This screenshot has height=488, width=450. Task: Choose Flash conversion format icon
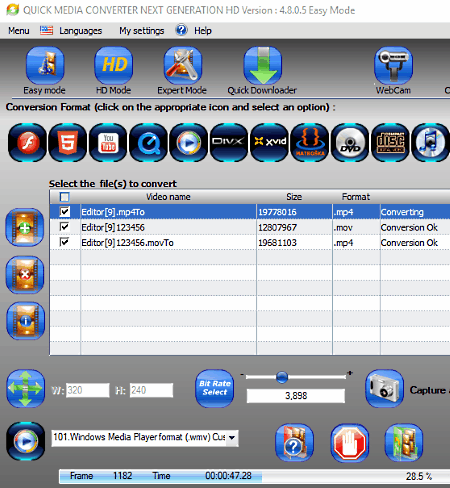28,143
